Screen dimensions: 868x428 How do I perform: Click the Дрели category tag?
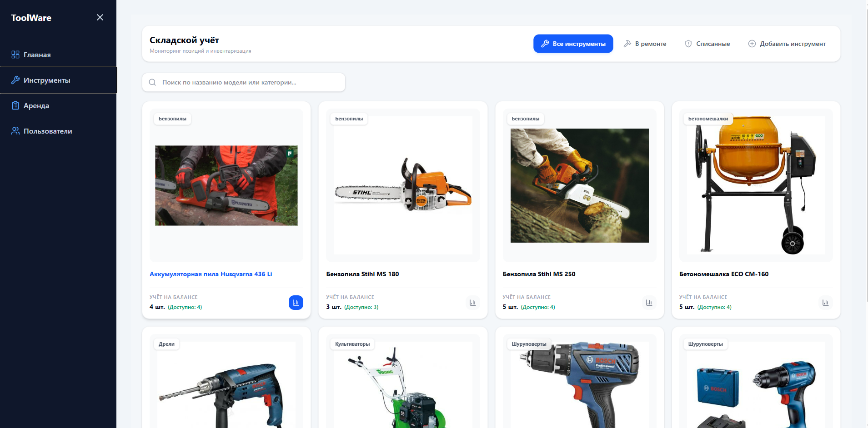166,344
